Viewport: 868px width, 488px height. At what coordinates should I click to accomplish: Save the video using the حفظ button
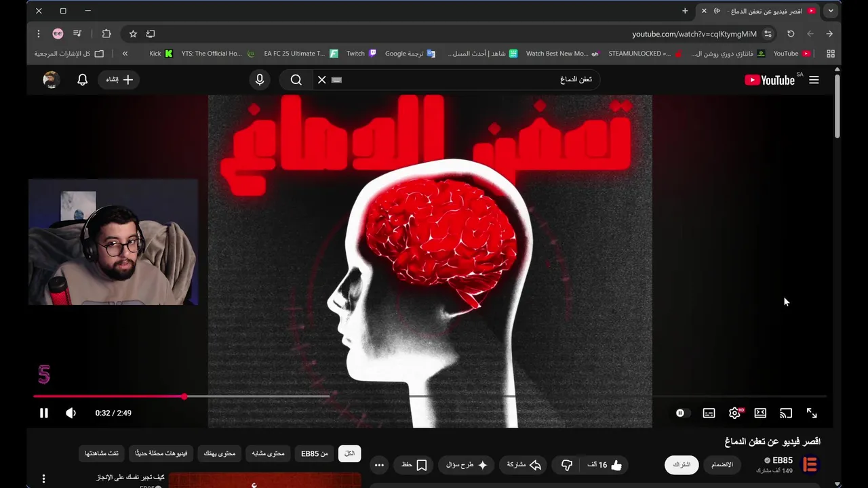(414, 465)
